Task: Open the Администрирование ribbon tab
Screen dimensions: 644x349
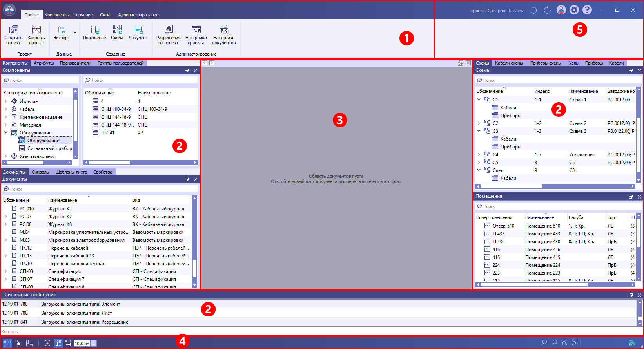Action: coord(138,15)
